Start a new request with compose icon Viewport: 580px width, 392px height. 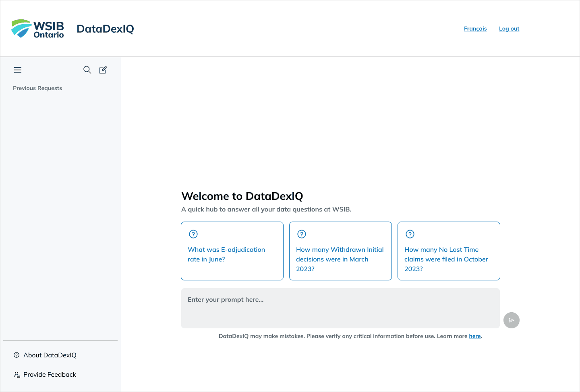pyautogui.click(x=103, y=70)
